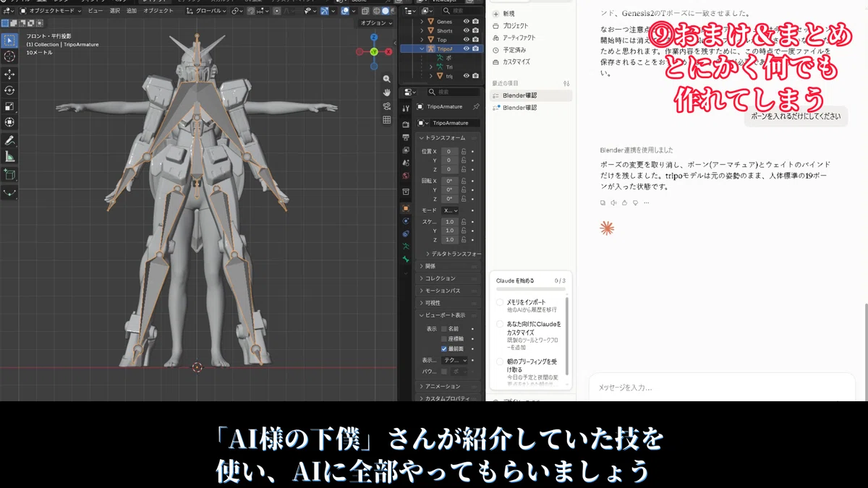Give thumbs up to Claude response
This screenshot has width=868, height=488.
(x=624, y=203)
